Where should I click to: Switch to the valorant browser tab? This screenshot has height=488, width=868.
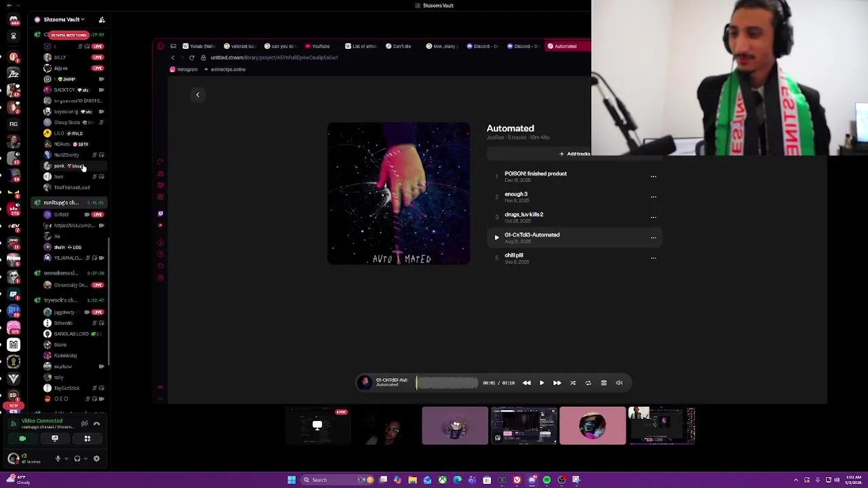[239, 46]
